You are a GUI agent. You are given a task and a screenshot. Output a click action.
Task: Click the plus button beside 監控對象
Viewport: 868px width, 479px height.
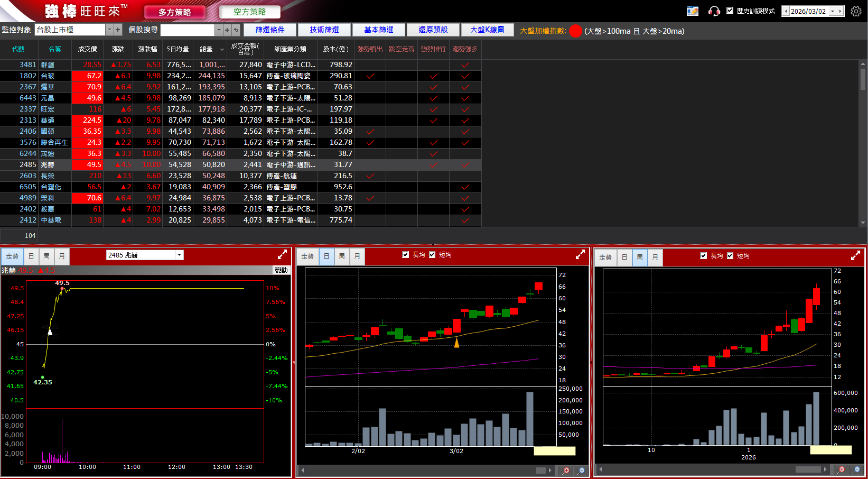tap(118, 30)
